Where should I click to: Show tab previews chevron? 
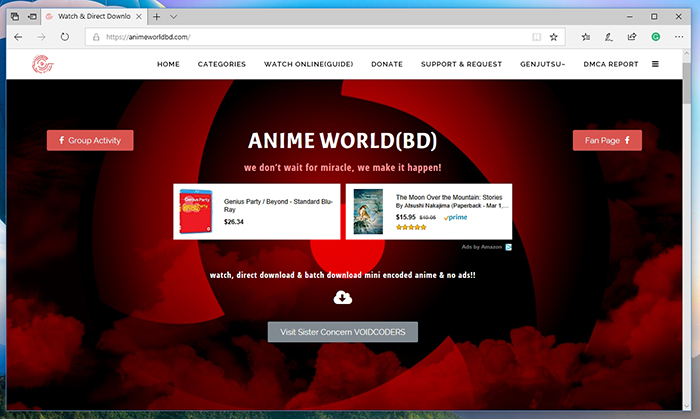pos(174,17)
